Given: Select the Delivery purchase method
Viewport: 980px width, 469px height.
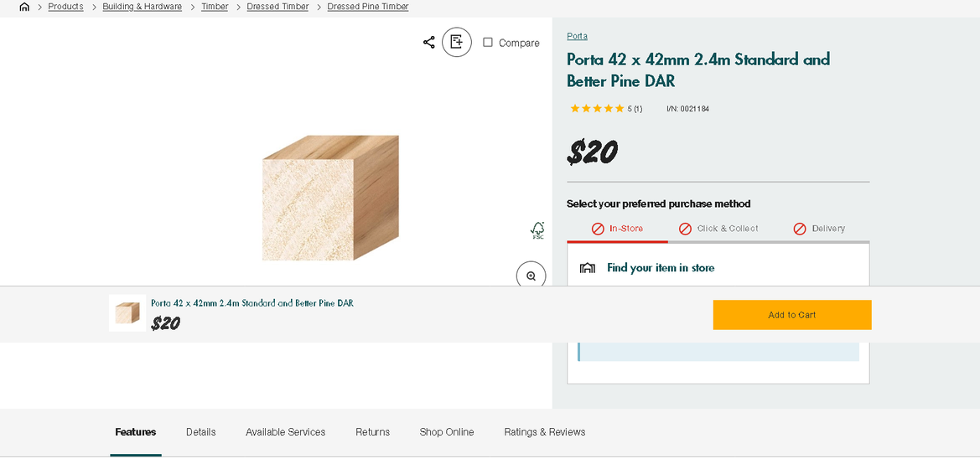Looking at the screenshot, I should tap(819, 229).
